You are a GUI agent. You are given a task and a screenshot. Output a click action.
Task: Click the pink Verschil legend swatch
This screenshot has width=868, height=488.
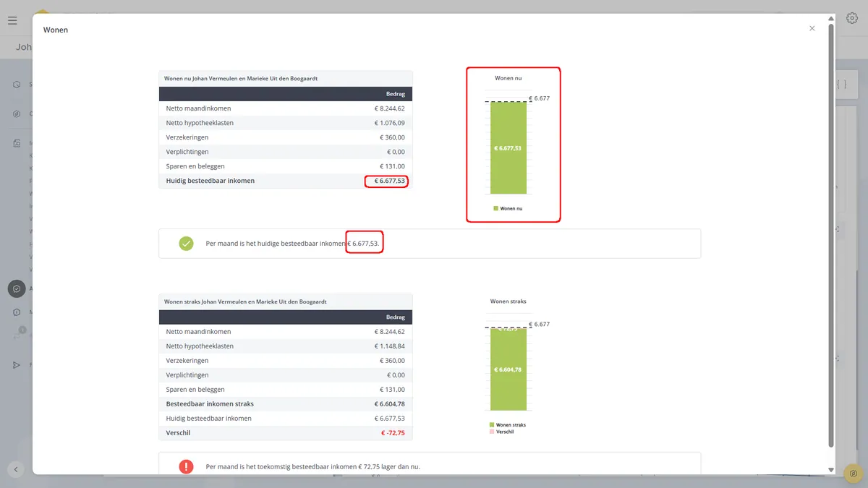[492, 432]
